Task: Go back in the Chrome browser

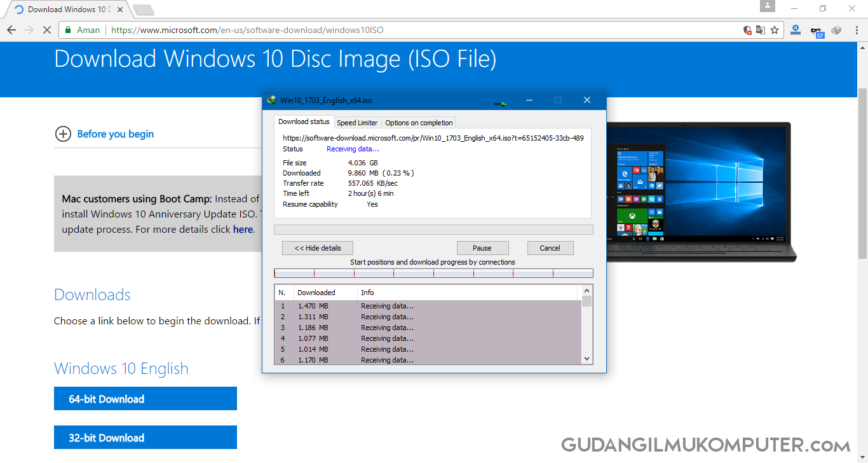Action: click(11, 30)
